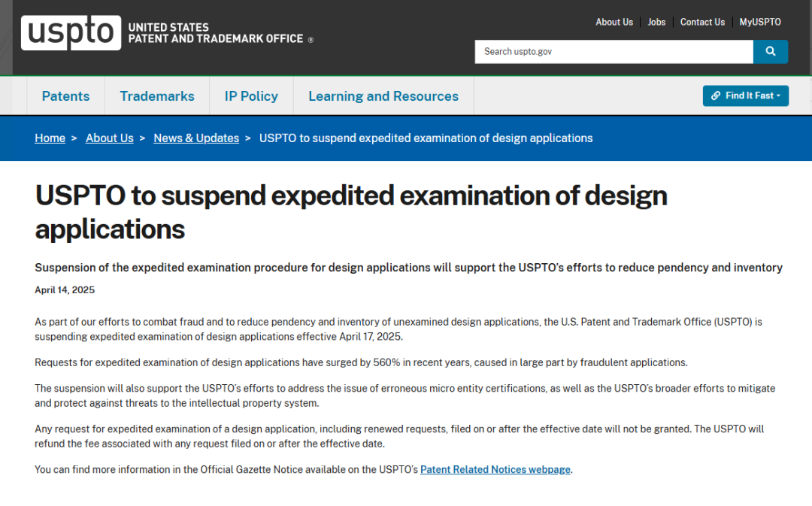Click the paragraph about refunding the fee

click(399, 436)
